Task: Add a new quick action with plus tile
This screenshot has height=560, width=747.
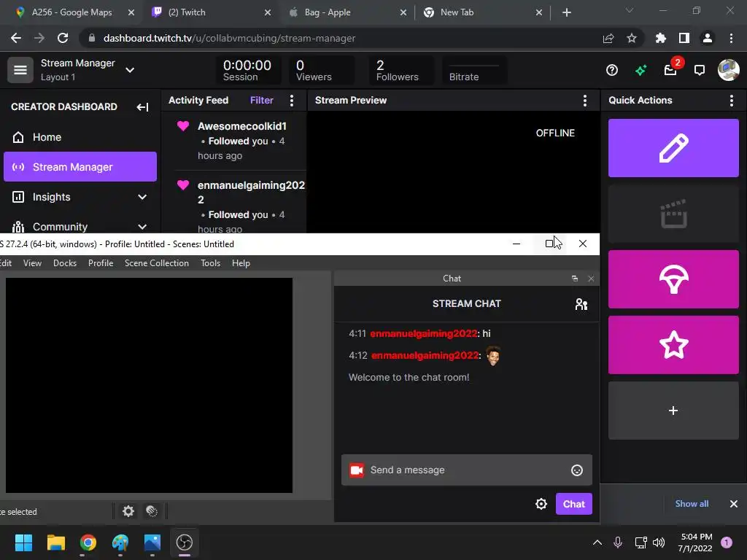Action: tap(673, 411)
